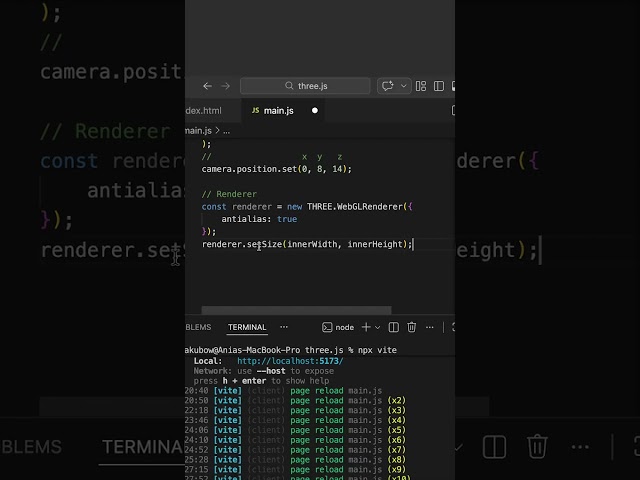Open the breadcrumb ellipsis after main.js
The height and width of the screenshot is (480, 640).
pos(227,131)
